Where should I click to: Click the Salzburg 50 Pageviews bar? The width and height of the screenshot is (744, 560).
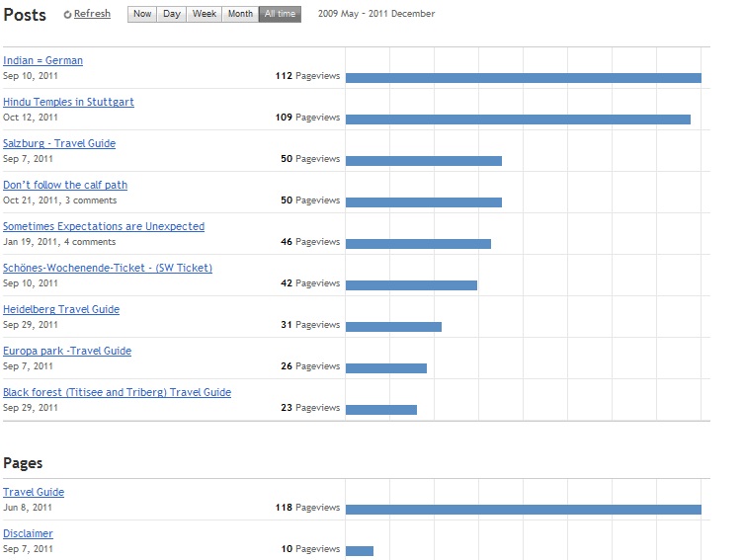(424, 161)
